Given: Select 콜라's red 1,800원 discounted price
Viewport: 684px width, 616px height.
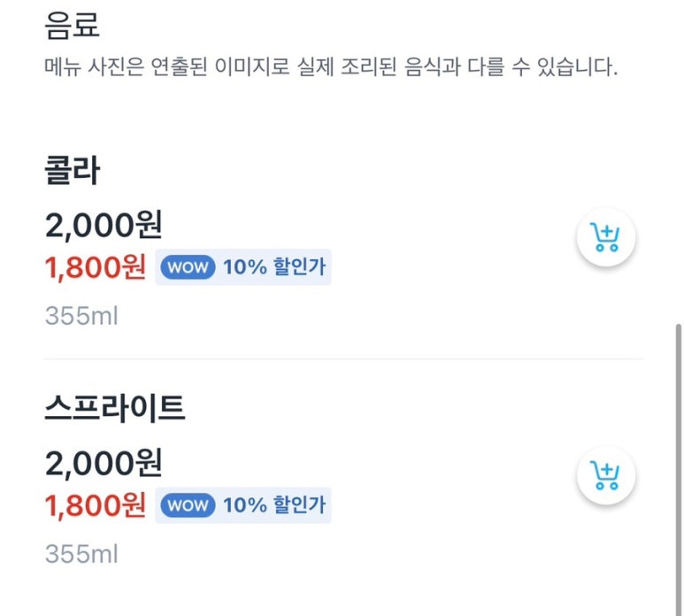Looking at the screenshot, I should (96, 267).
